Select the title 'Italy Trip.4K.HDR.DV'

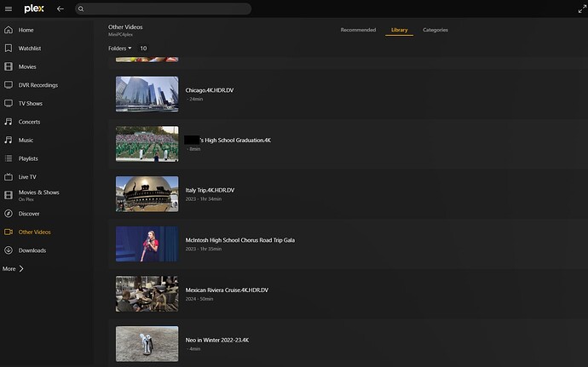tap(210, 190)
